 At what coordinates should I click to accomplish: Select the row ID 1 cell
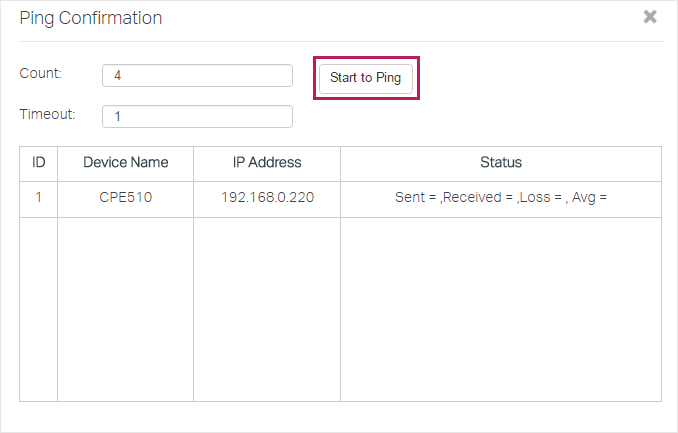coord(38,199)
